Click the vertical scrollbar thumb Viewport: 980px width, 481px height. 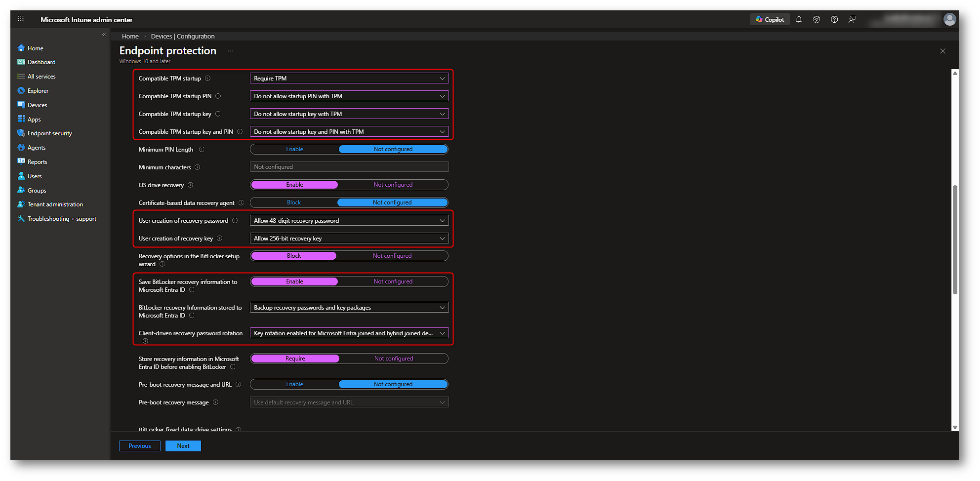(955, 240)
